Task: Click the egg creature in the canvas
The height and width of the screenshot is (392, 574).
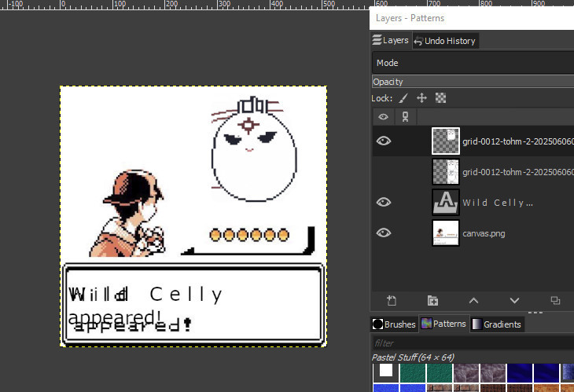Action: pos(253,150)
